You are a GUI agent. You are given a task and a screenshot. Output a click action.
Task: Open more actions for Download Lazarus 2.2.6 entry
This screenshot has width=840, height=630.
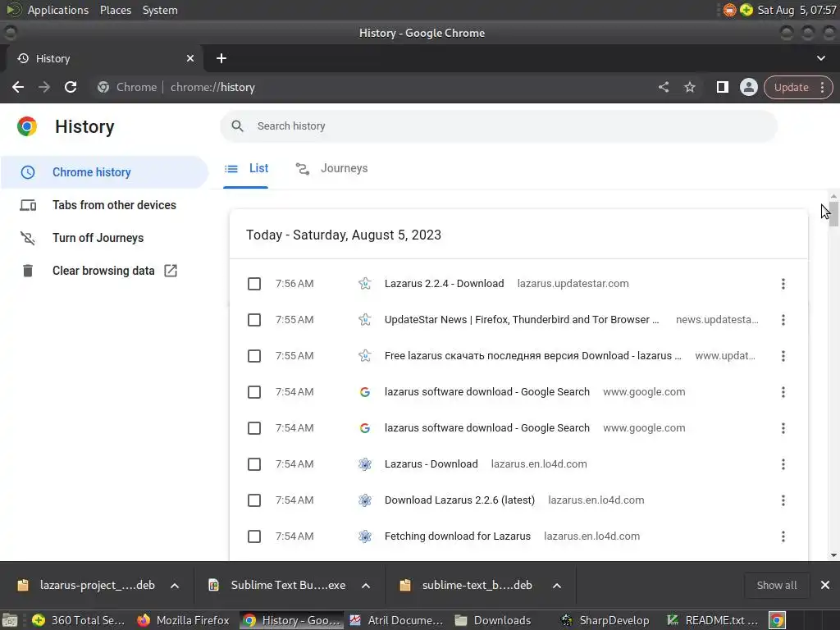click(783, 500)
